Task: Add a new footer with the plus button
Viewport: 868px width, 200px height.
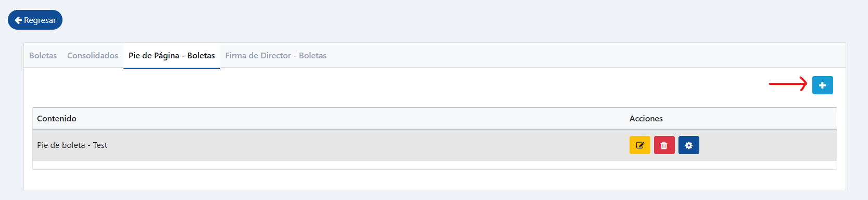Action: [x=822, y=85]
